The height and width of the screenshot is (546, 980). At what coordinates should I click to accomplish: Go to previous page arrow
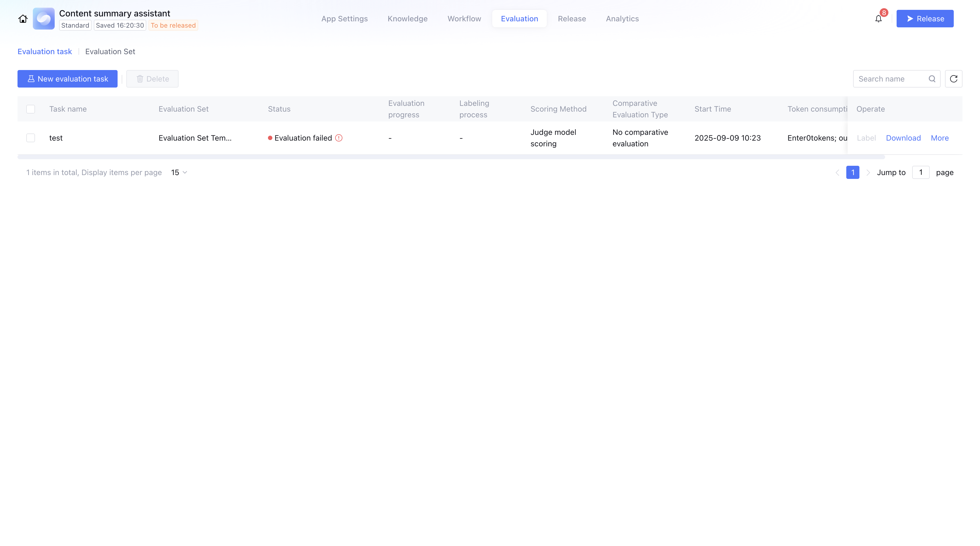[837, 172]
